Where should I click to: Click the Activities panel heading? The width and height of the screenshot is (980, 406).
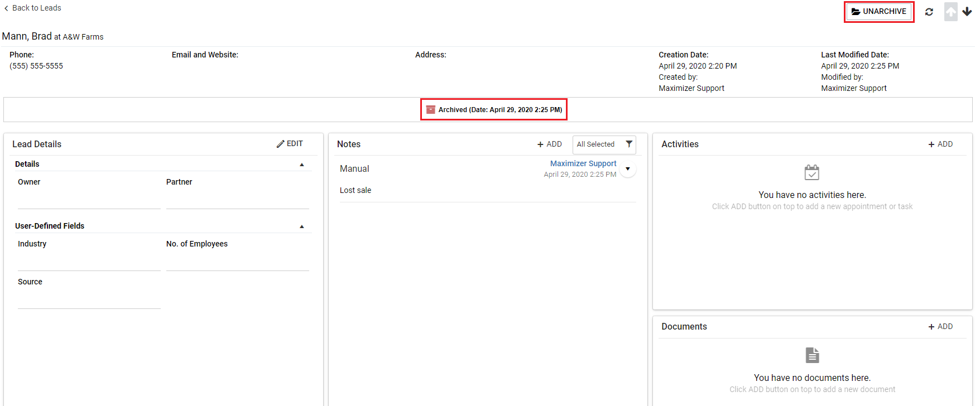click(680, 144)
